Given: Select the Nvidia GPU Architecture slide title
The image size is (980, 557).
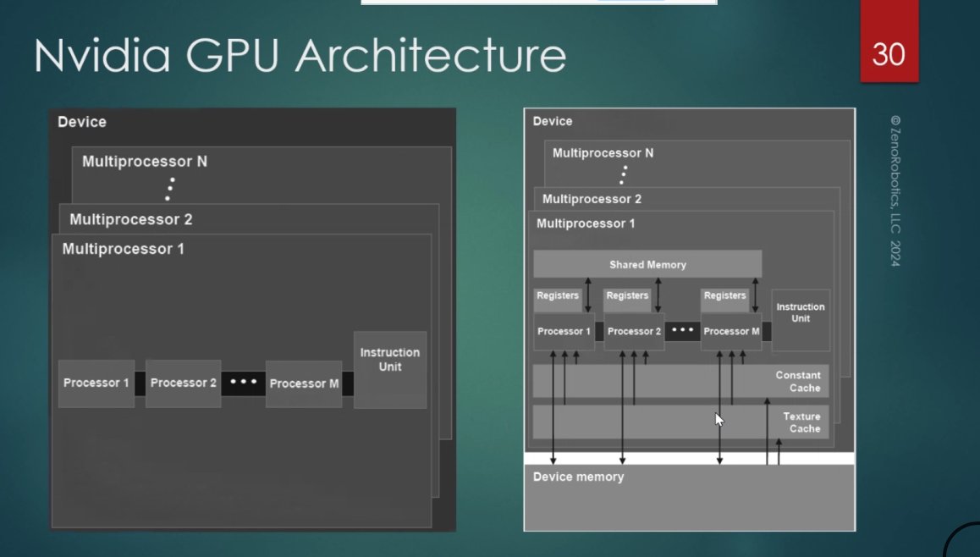Looking at the screenshot, I should (x=300, y=56).
